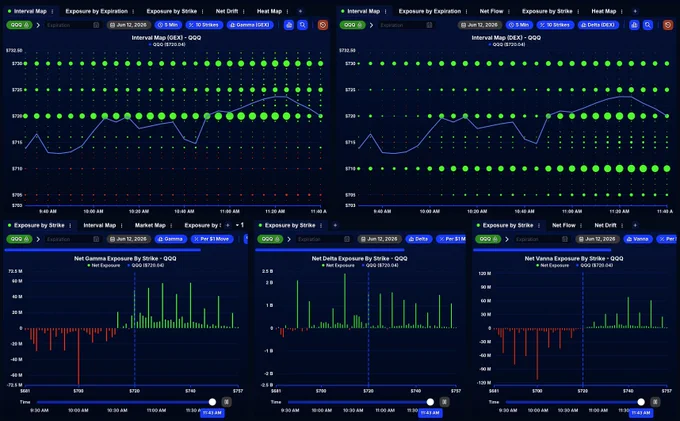Click the calendar icon in the Net Vanna panel's Expiration field
The height and width of the screenshot is (421, 680).
(x=565, y=239)
